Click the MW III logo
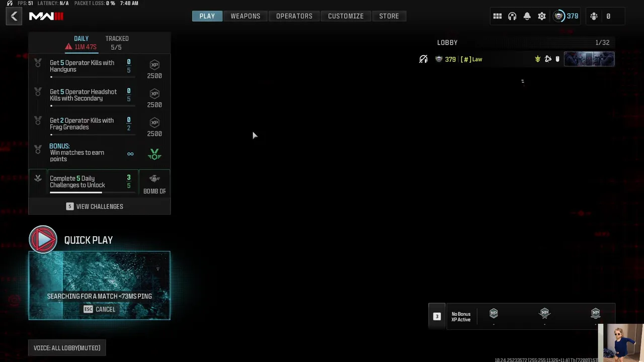The image size is (644, 362). [x=46, y=16]
